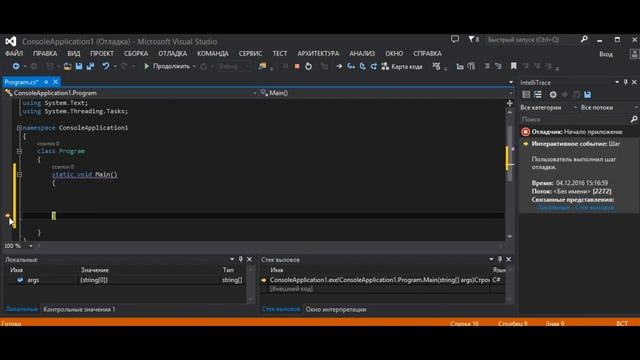Restart debugging with the circular arrow icon
The image size is (640, 360).
coord(309,66)
